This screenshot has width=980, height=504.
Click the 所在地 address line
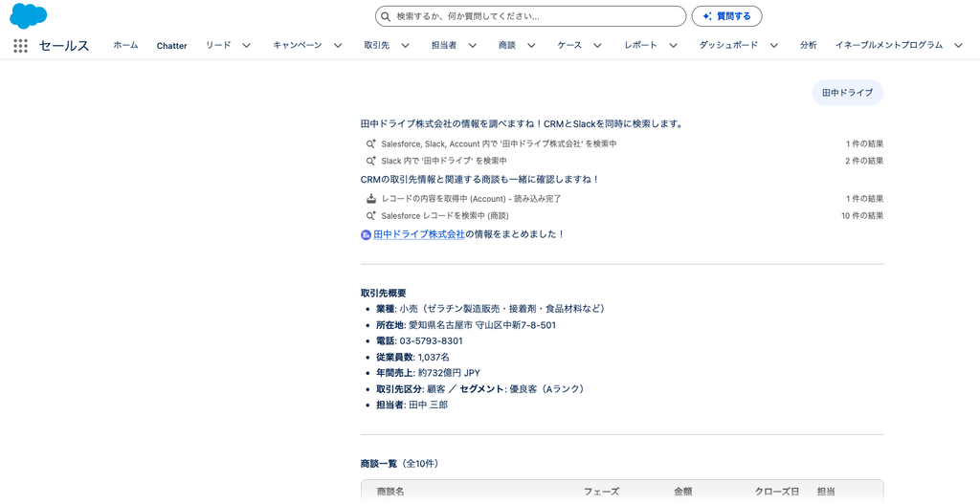pos(466,325)
